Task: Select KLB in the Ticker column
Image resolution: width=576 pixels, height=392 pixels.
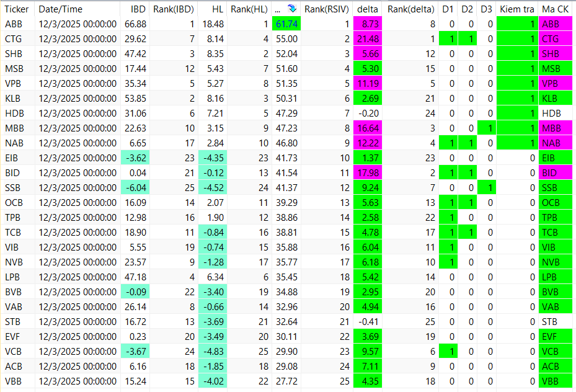Action: click(13, 99)
